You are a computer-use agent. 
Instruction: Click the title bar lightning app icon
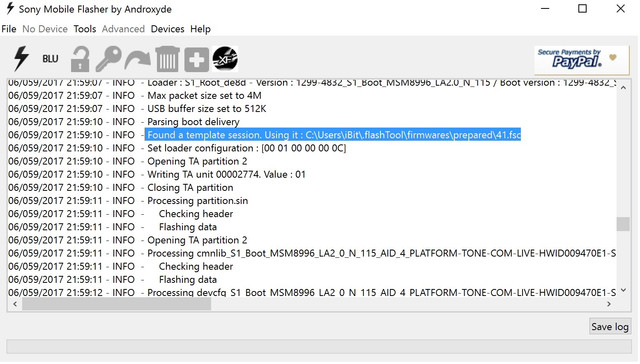(10, 9)
